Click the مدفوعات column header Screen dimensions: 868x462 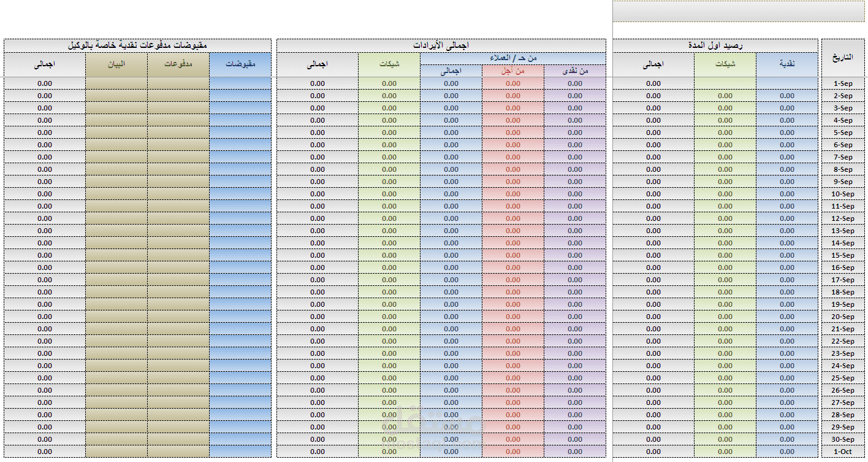click(178, 65)
